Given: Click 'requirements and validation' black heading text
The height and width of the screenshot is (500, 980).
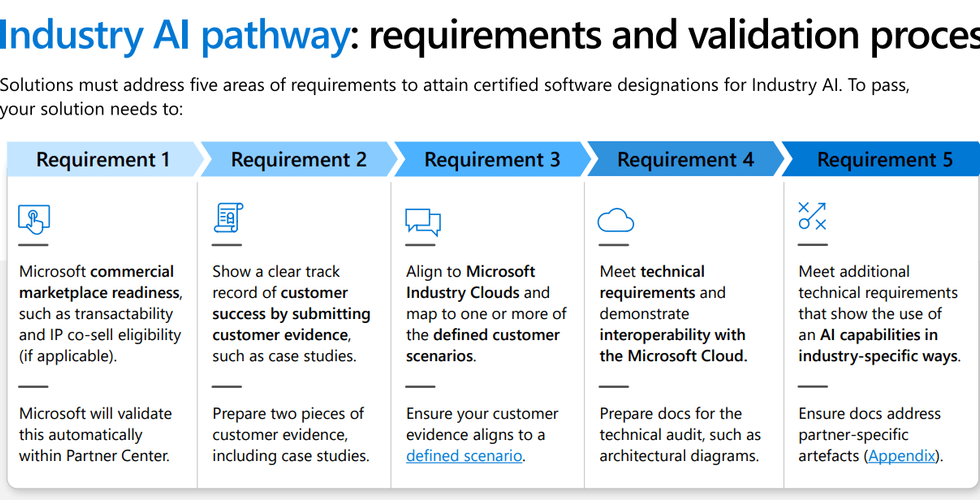Looking at the screenshot, I should [612, 35].
